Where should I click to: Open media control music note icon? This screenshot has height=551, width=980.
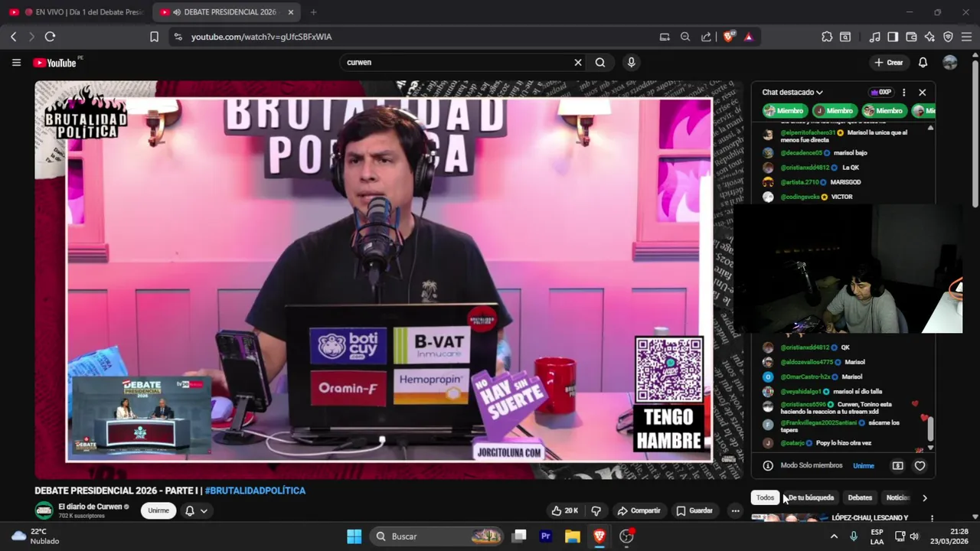874,37
